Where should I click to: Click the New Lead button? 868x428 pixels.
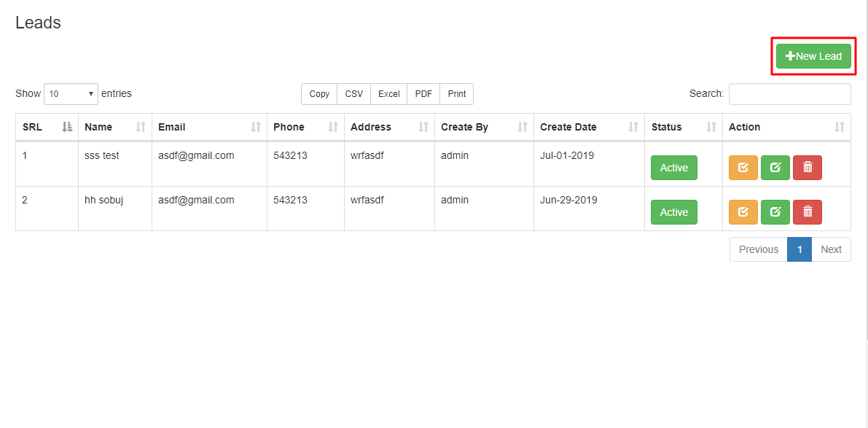[813, 56]
